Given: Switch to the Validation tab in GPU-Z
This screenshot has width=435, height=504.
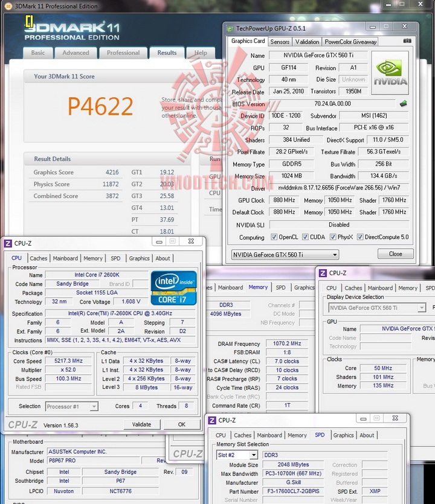Looking at the screenshot, I should pos(308,42).
